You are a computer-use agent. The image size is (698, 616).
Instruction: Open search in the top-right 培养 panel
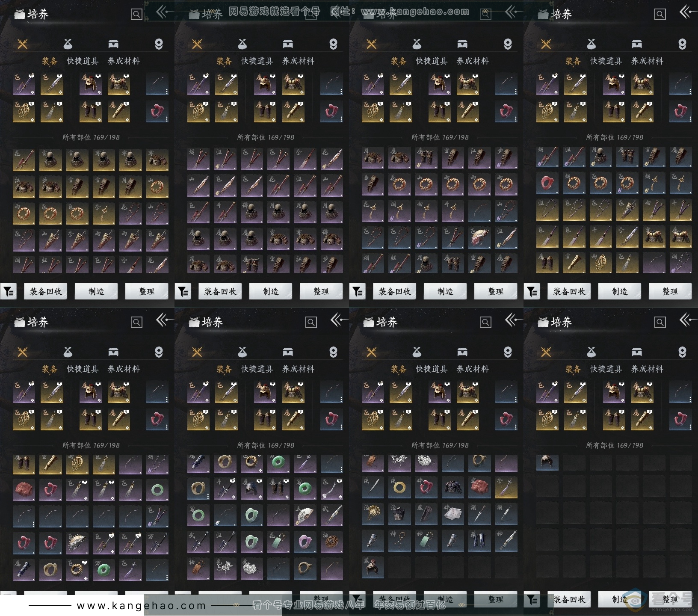tap(660, 15)
